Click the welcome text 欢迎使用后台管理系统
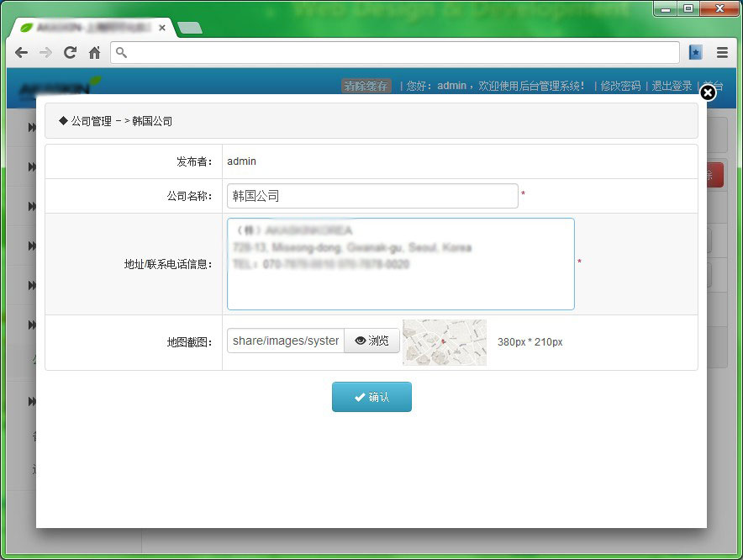Screen dimensions: 743x560 [531, 86]
